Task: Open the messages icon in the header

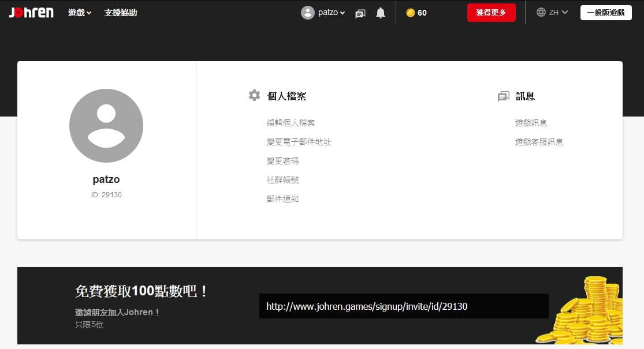Action: (x=360, y=13)
